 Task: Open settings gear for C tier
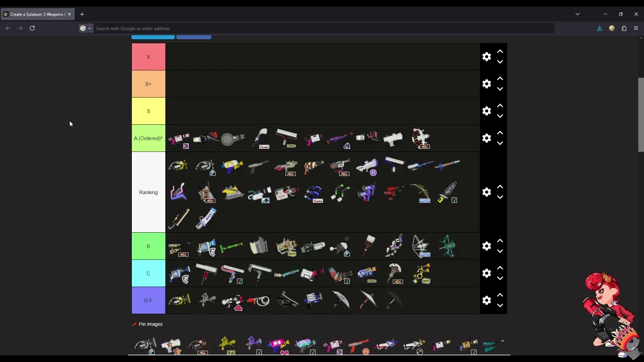[x=487, y=274]
